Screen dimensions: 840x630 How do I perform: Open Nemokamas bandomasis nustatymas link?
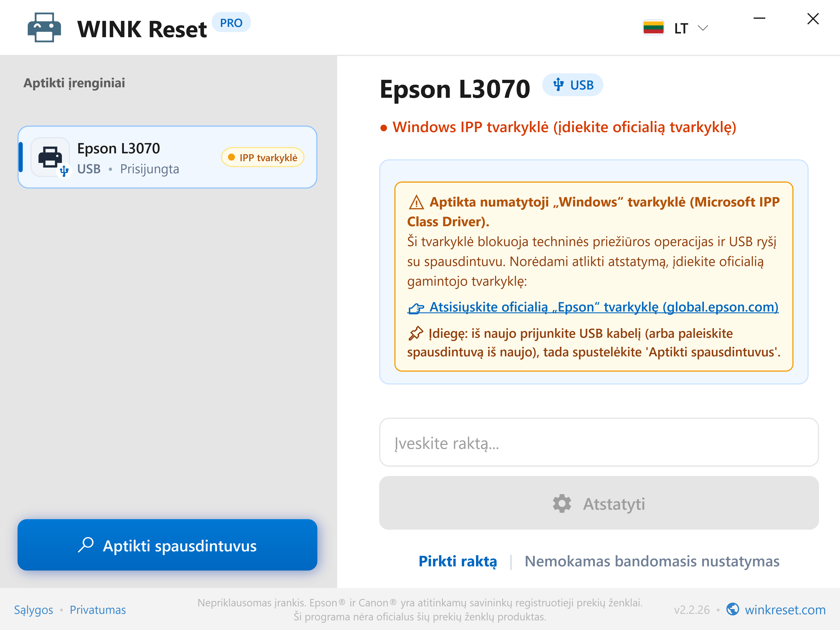click(x=652, y=561)
